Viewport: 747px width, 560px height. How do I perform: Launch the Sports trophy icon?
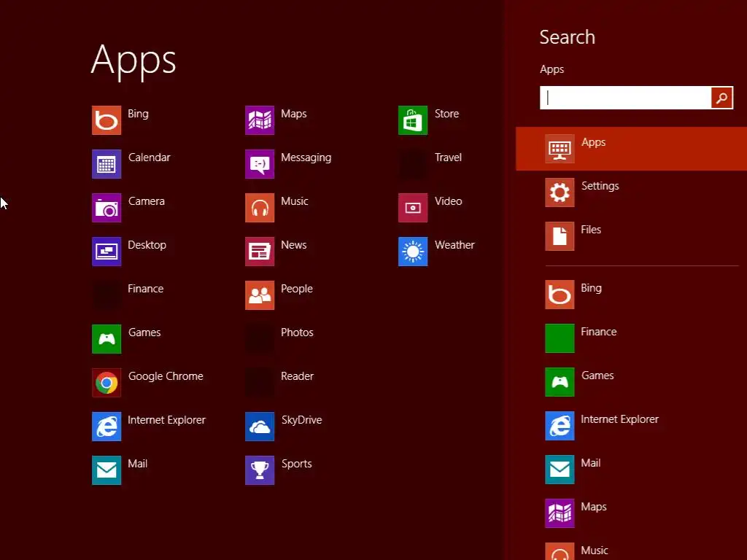[x=260, y=470]
